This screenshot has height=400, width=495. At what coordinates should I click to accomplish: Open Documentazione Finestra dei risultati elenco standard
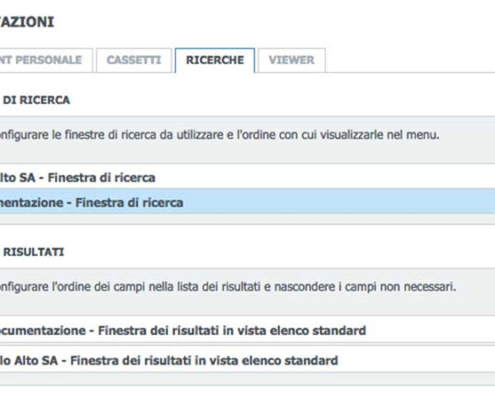pyautogui.click(x=247, y=330)
